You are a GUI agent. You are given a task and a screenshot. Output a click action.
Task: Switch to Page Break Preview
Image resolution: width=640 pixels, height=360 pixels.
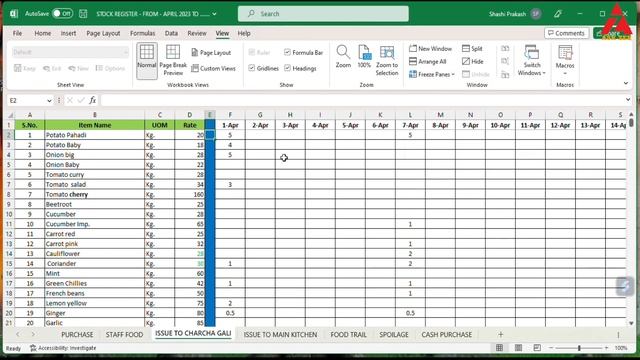(x=173, y=60)
